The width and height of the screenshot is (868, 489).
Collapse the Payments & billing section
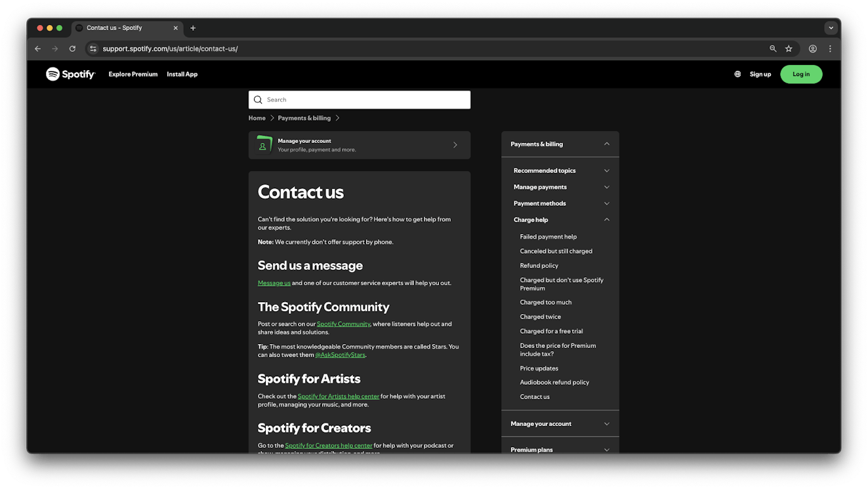[x=606, y=144]
